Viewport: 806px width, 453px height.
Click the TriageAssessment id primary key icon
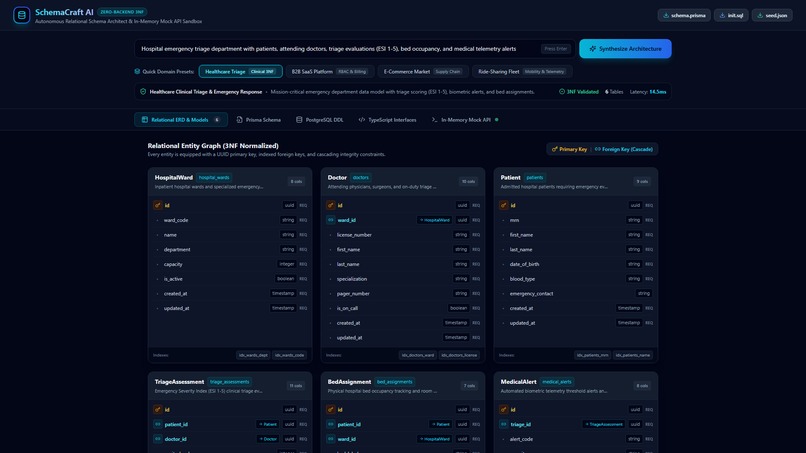click(158, 410)
